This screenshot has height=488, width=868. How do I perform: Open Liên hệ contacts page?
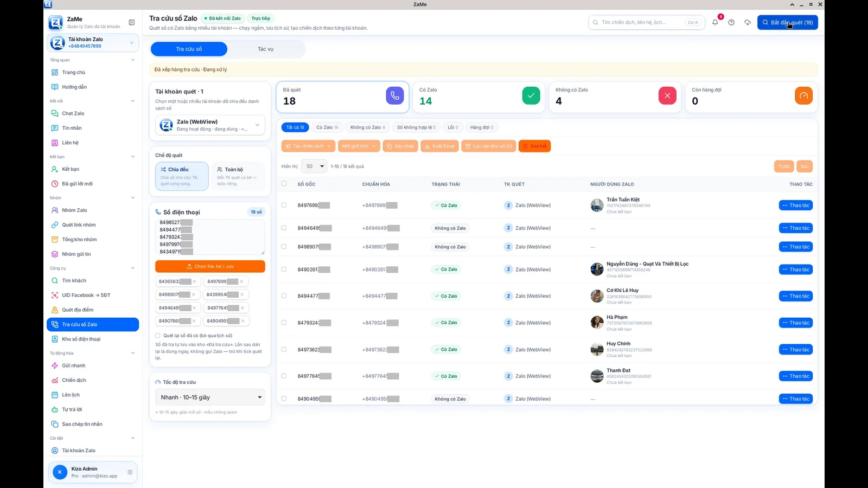[x=93, y=143]
